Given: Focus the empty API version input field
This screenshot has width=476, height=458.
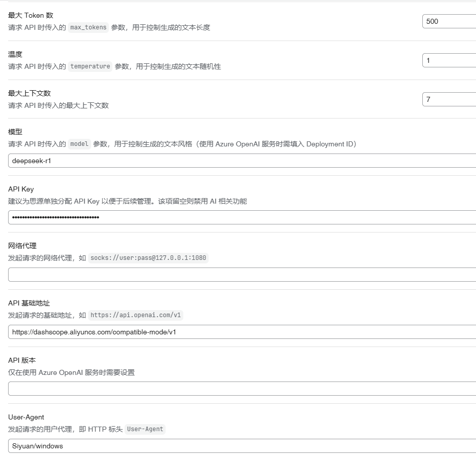Looking at the screenshot, I should (242, 389).
